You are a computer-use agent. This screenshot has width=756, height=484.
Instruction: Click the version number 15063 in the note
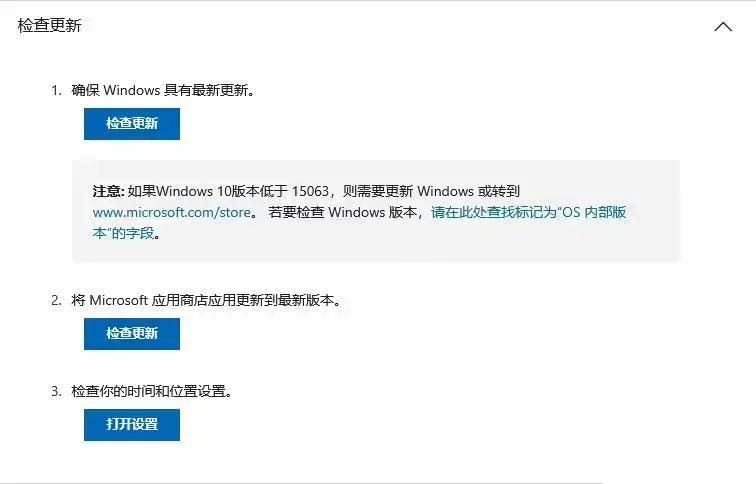310,191
